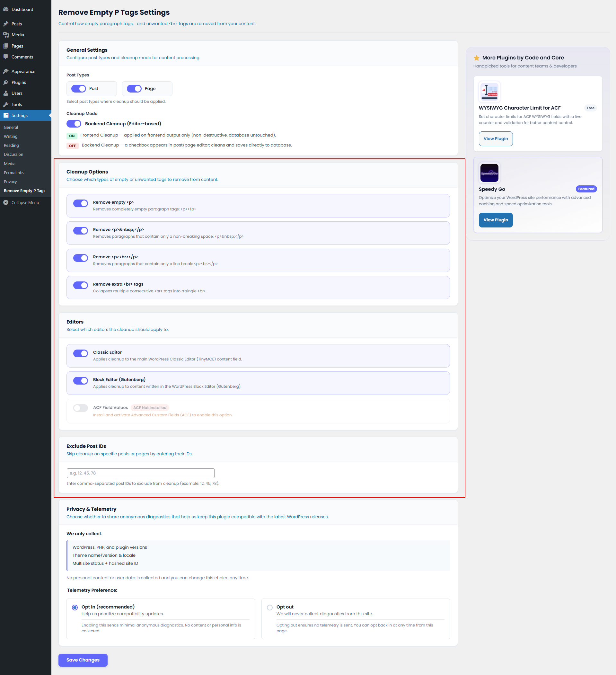Open the Pages menu

26,46
